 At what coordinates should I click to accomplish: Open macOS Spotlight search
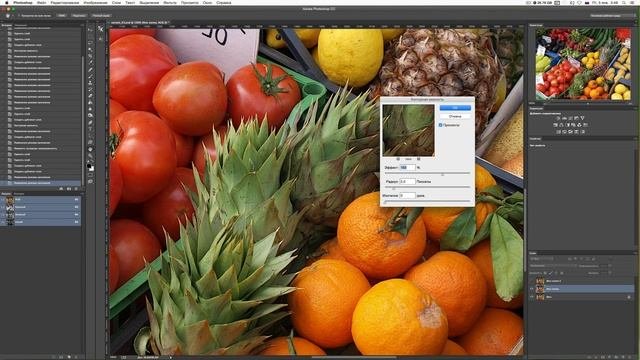624,2
